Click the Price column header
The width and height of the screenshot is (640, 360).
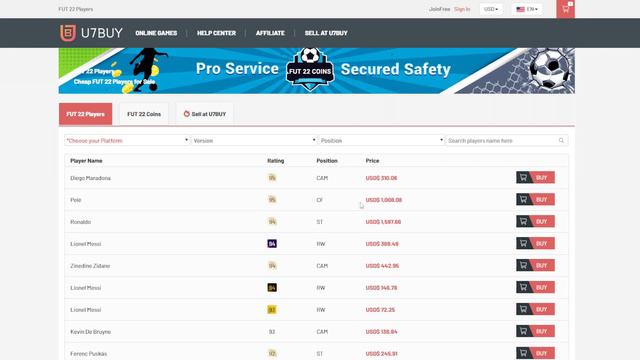point(372,161)
